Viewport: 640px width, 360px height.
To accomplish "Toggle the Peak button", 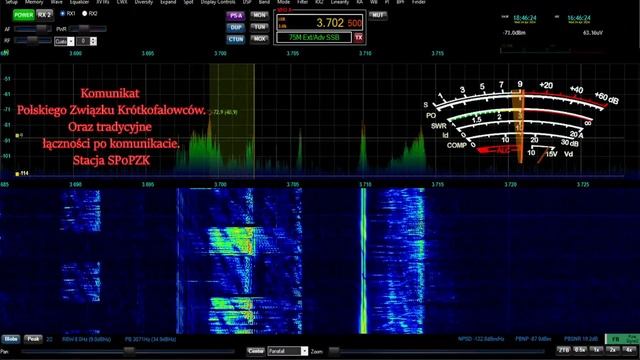I will [x=33, y=339].
